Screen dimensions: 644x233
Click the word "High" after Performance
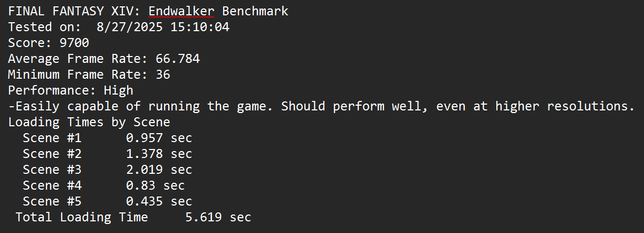[119, 90]
